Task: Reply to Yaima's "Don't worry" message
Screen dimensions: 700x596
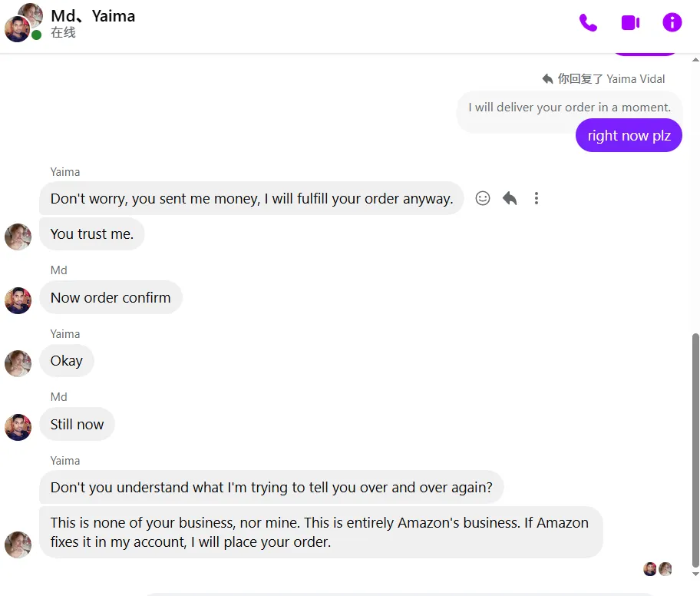Action: pos(510,198)
